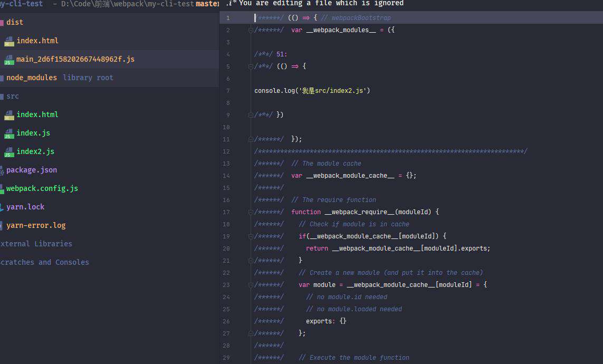The image size is (603, 364).
Task: Click the '// The module cache' comment
Action: [x=326, y=164]
